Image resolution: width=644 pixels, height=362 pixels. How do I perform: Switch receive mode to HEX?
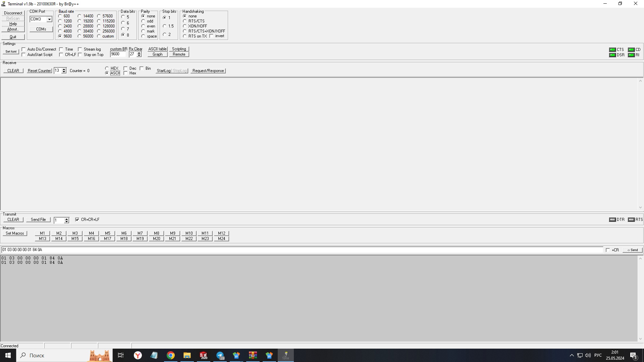(x=107, y=68)
